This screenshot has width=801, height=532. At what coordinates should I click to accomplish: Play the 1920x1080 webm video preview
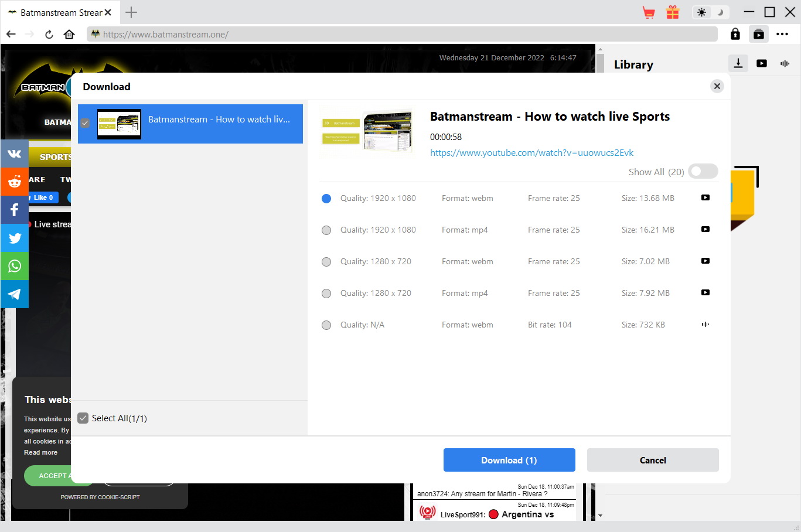(x=705, y=198)
